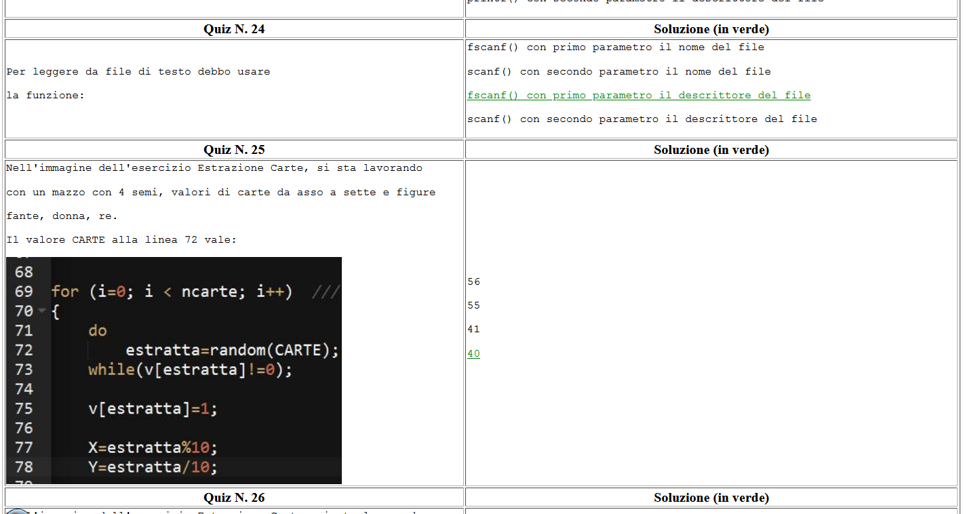Click the round icon in Quiz 26 cell
The width and height of the screenshot is (980, 514).
coord(17,511)
